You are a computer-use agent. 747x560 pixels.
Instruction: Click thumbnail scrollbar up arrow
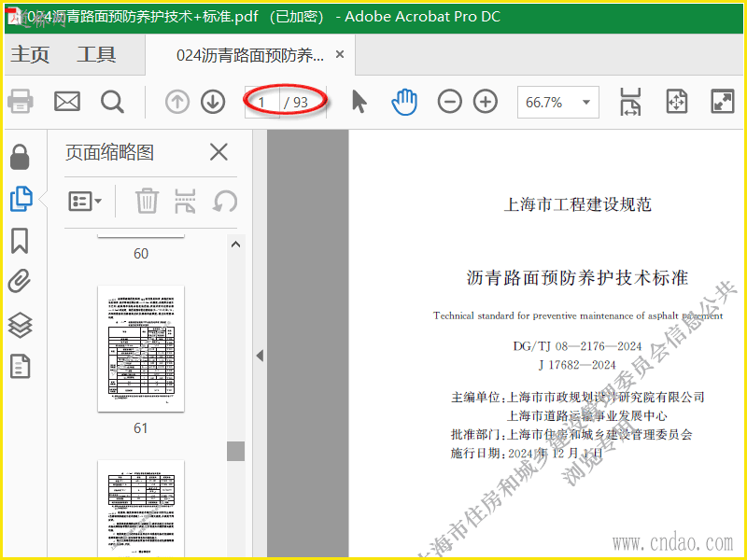pyautogui.click(x=235, y=245)
